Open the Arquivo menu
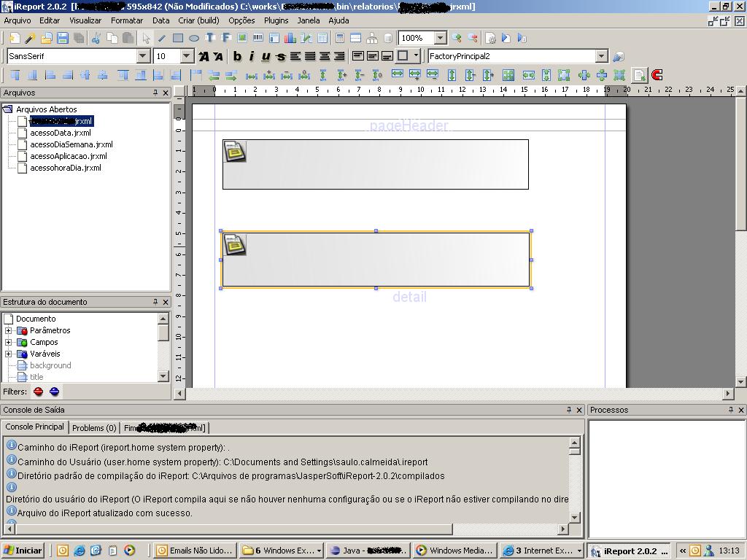Viewport: 747px width, 560px height. [x=18, y=20]
